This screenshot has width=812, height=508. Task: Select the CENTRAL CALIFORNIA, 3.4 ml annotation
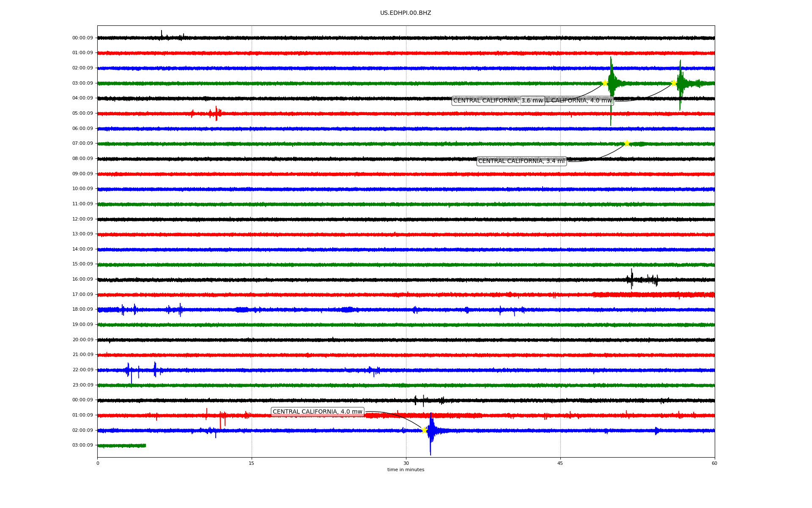click(x=521, y=161)
